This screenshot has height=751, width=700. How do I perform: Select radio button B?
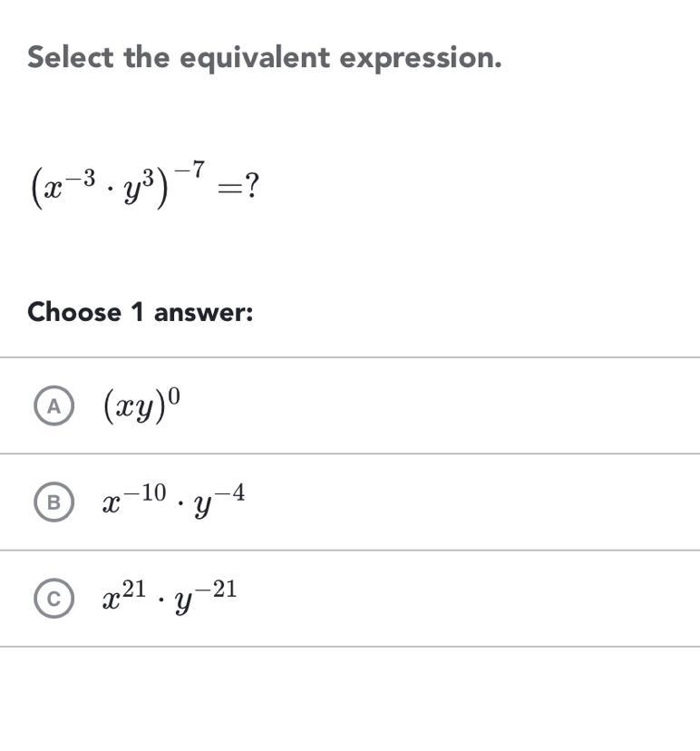point(54,502)
